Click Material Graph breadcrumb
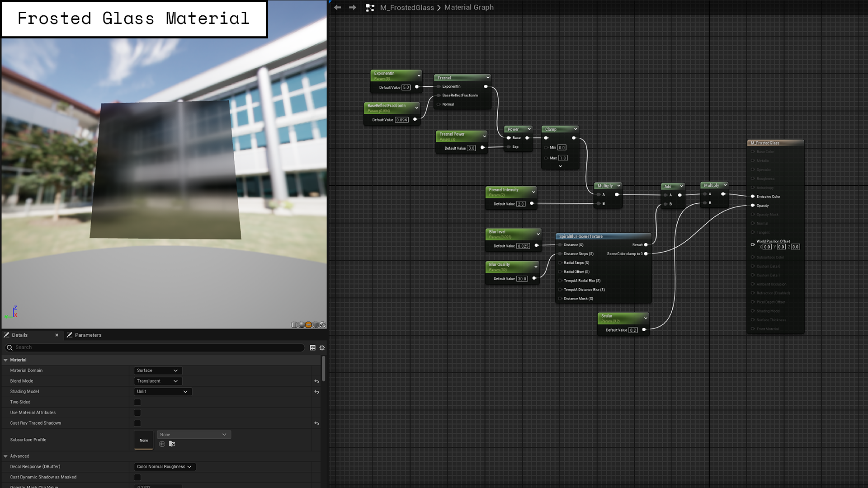Viewport: 868px width, 488px height. (469, 8)
